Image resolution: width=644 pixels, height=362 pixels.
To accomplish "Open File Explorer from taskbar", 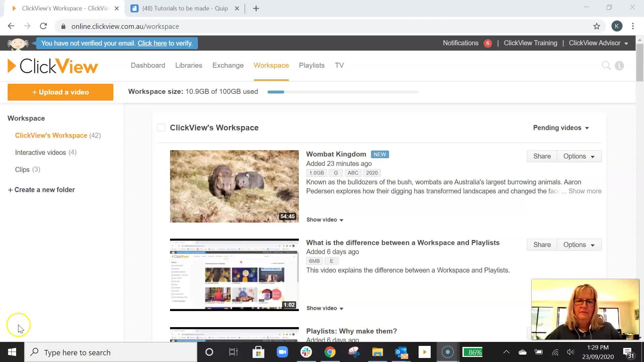I will (377, 352).
